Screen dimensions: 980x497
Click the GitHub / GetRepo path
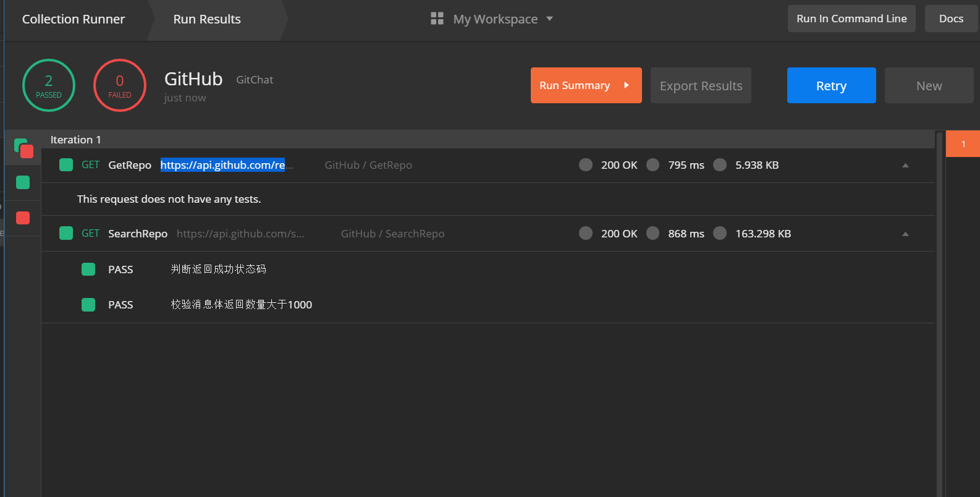(x=368, y=165)
